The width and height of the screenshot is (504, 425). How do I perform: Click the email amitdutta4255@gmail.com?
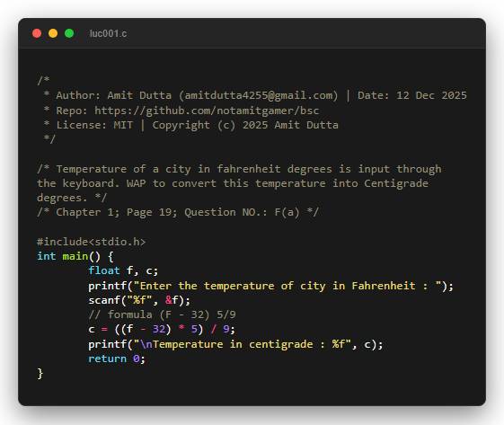(258, 95)
